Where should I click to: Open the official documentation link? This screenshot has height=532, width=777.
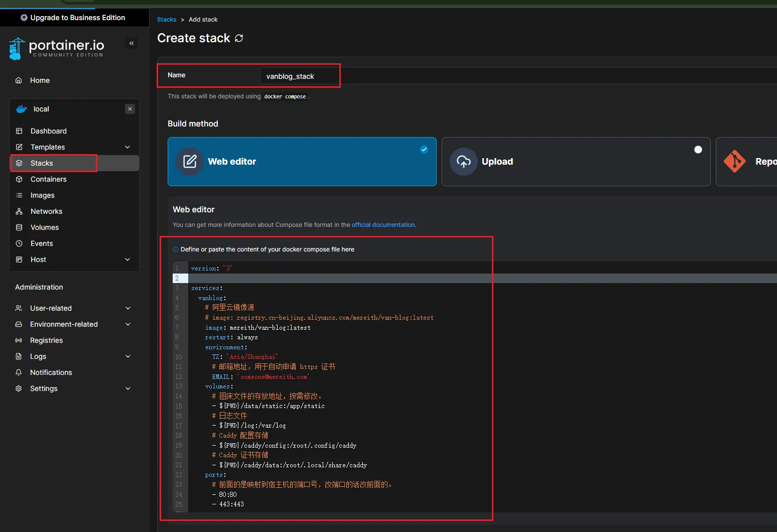coord(383,225)
